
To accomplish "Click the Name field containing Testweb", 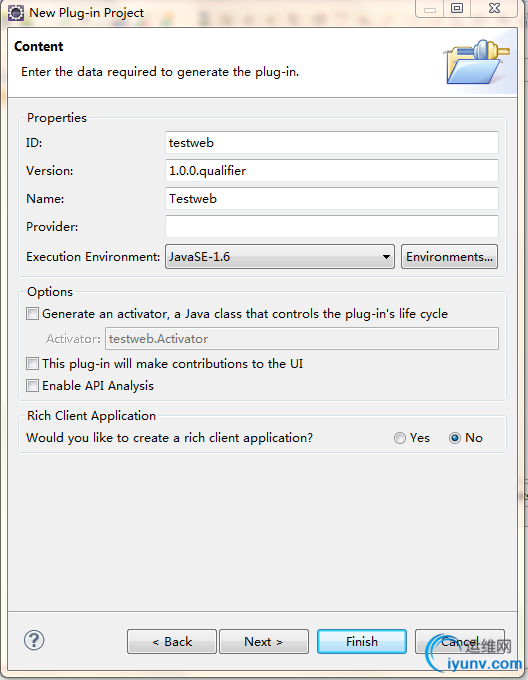I will point(332,199).
